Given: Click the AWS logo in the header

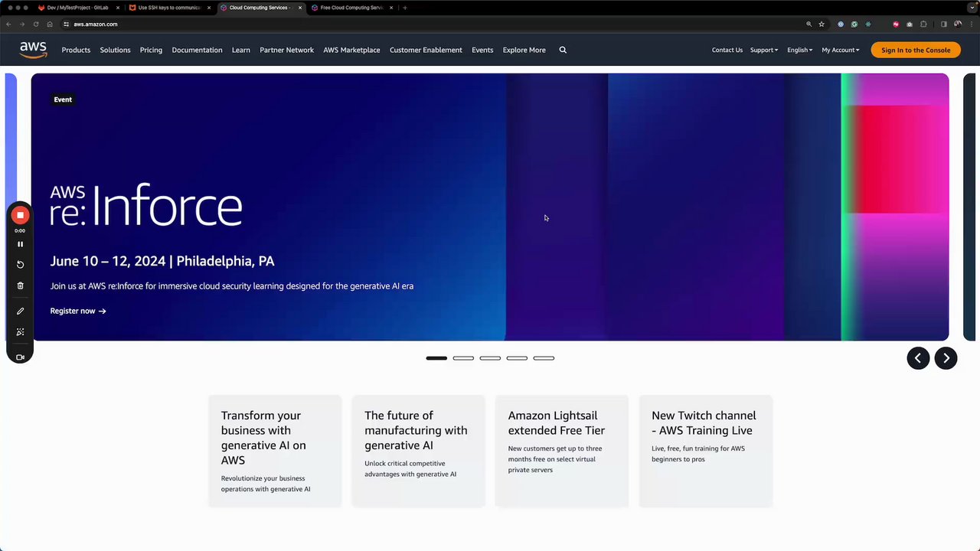Looking at the screenshot, I should 34,50.
